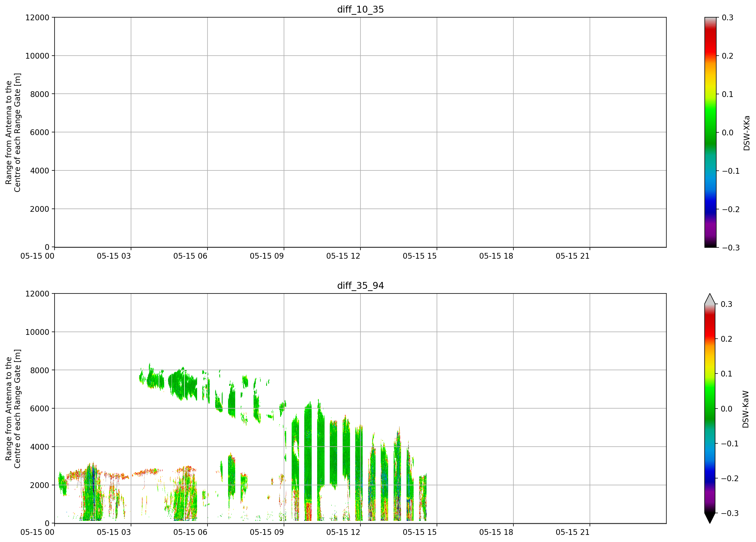Click the bottom plot's 05-15 12 x-axis label

pyautogui.click(x=343, y=532)
